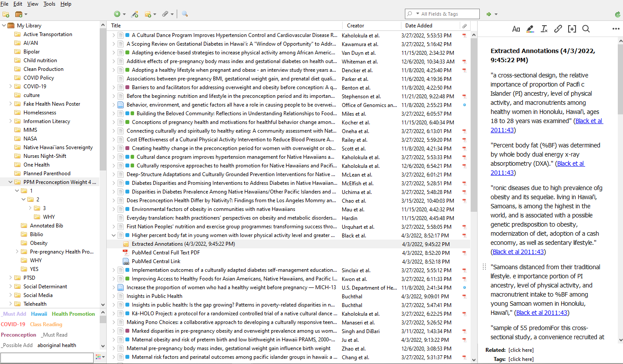The width and height of the screenshot is (623, 364).
Task: Filter by the Preconception tag
Action: 19,335
